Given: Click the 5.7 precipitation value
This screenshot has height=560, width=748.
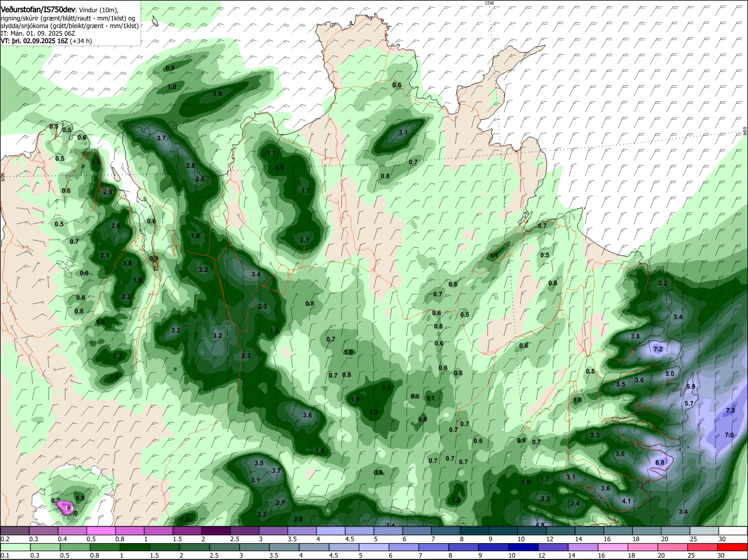Looking at the screenshot, I should pyautogui.click(x=688, y=404).
